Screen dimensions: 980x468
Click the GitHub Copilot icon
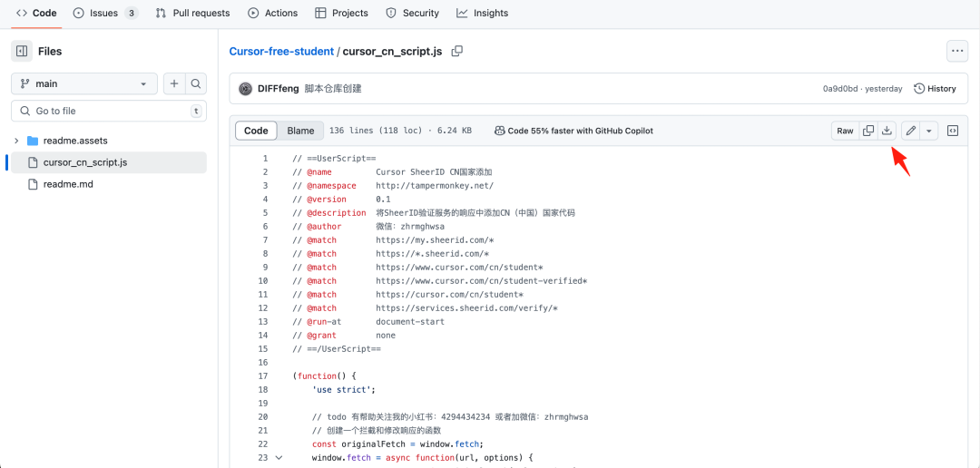[499, 131]
